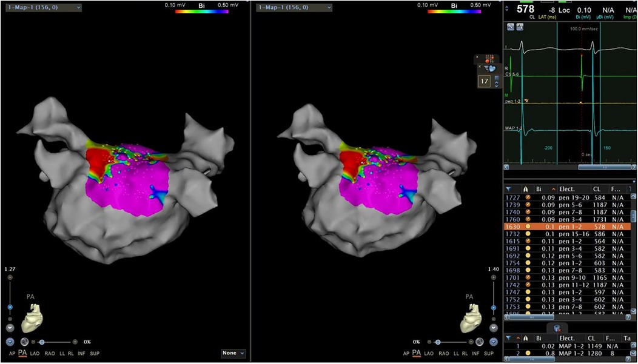Decrease right map transparency with minus icon

tap(429, 342)
